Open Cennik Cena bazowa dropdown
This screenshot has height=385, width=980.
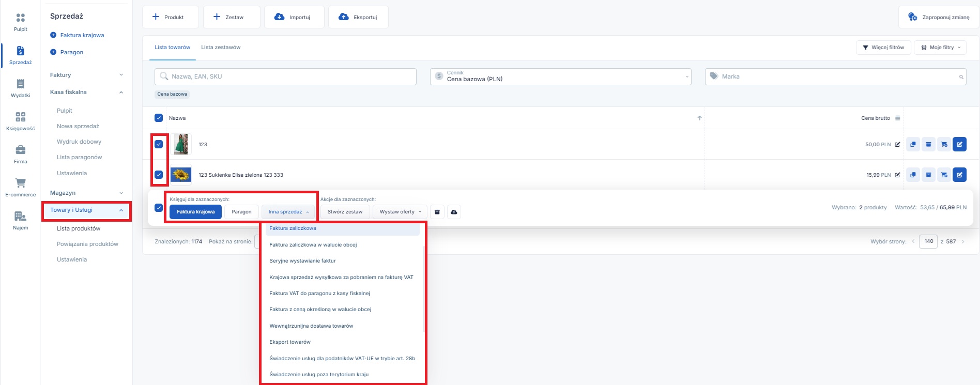tap(561, 76)
